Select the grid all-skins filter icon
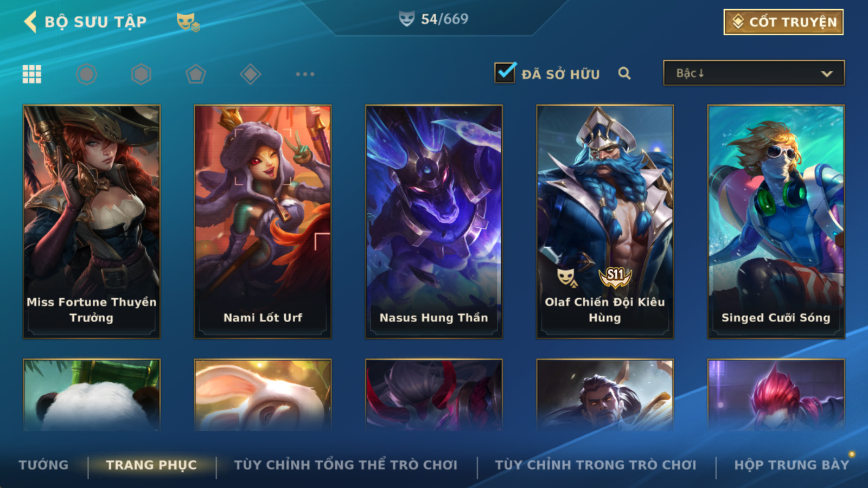Image resolution: width=868 pixels, height=488 pixels. [32, 74]
